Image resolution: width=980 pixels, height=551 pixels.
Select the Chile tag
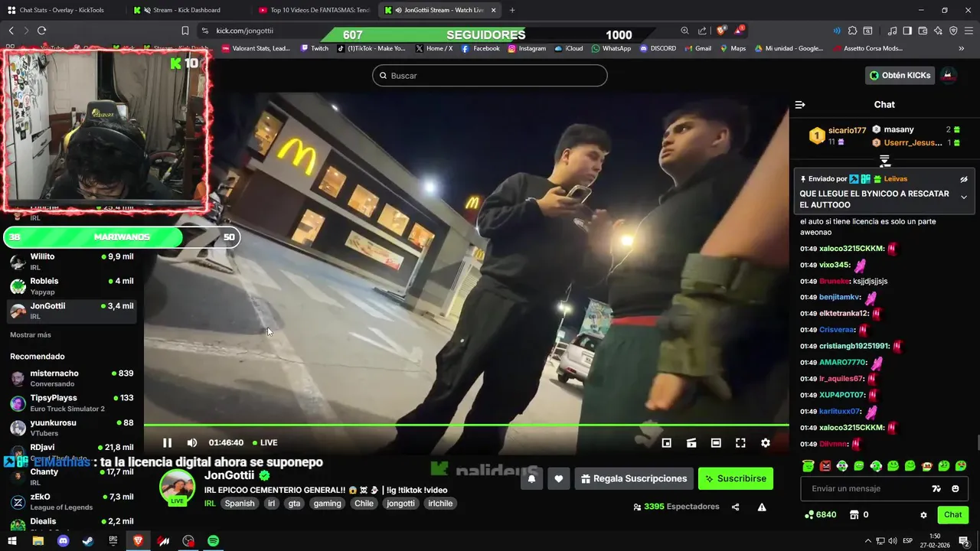tap(364, 504)
